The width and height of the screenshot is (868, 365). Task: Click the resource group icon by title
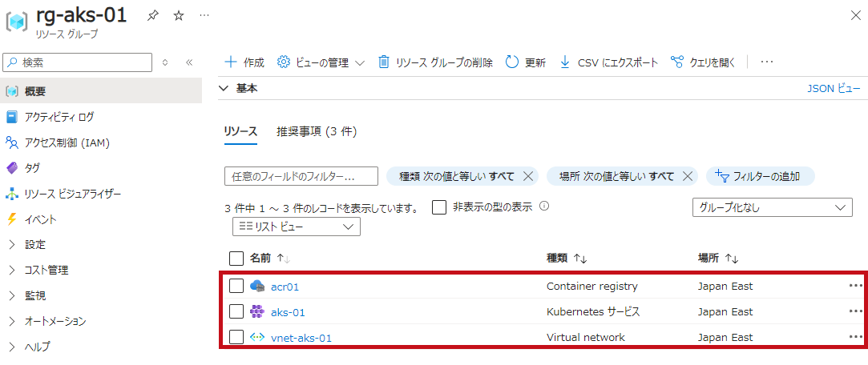[17, 22]
